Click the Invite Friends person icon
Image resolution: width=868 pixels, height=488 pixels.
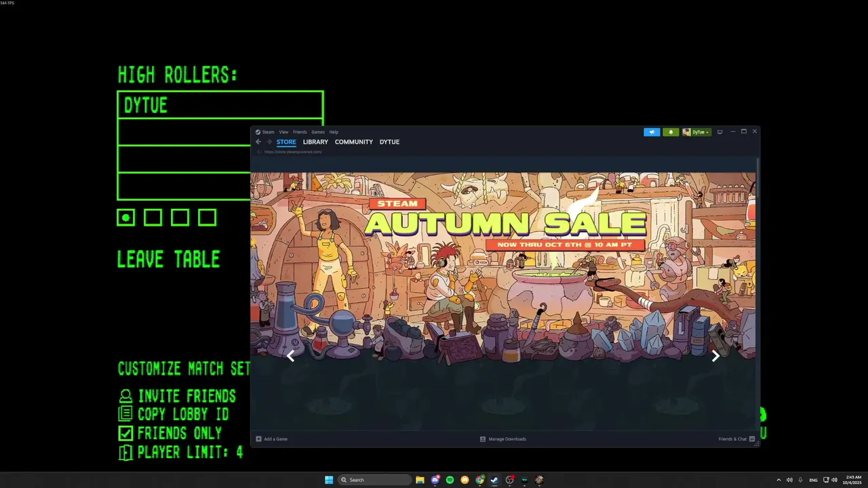tap(125, 396)
